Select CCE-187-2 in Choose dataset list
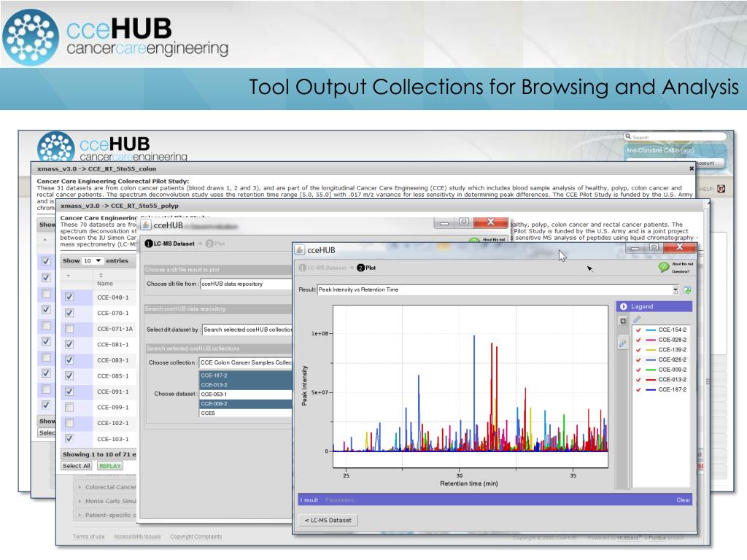The height and width of the screenshot is (560, 747). 245,376
